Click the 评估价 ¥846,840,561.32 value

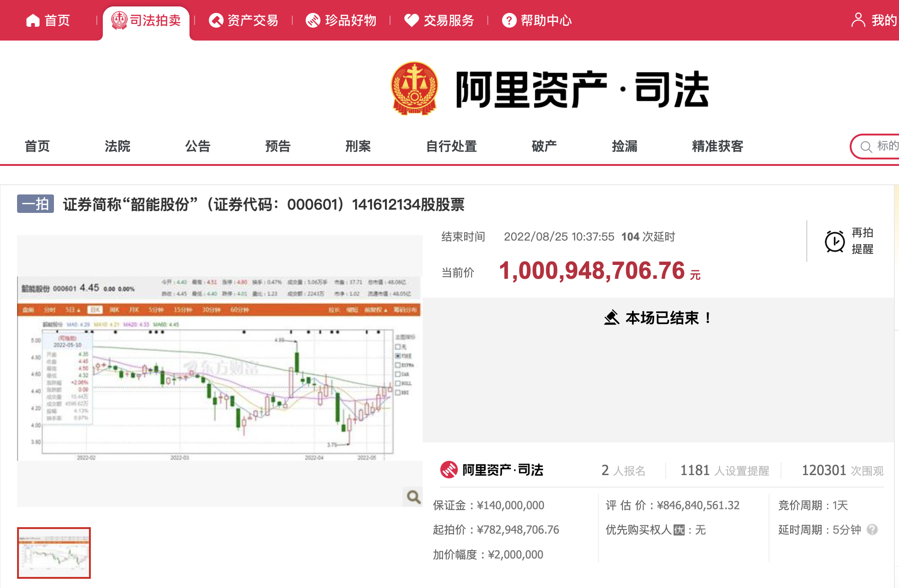[698, 506]
